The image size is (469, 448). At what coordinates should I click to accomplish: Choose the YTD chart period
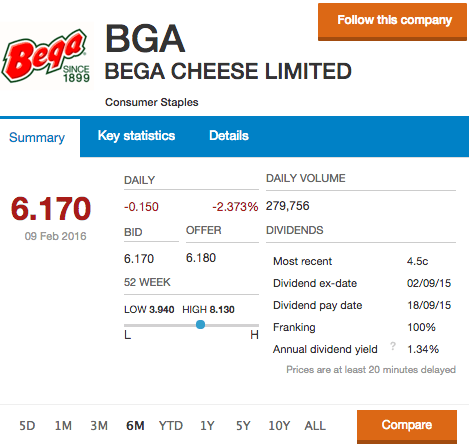pos(171,426)
